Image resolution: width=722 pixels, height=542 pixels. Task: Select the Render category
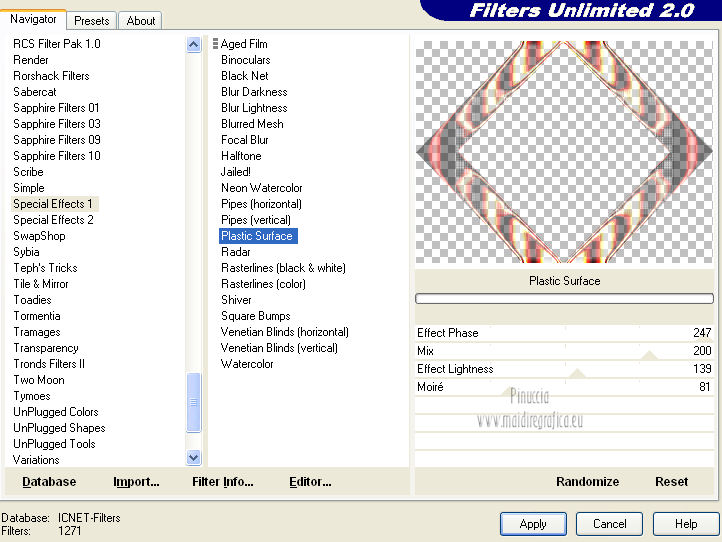point(31,60)
